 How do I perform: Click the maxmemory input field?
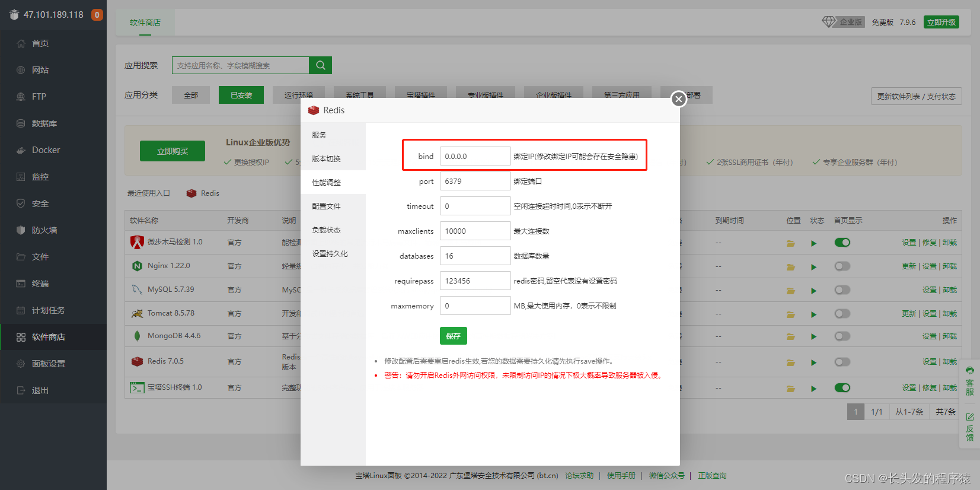475,306
